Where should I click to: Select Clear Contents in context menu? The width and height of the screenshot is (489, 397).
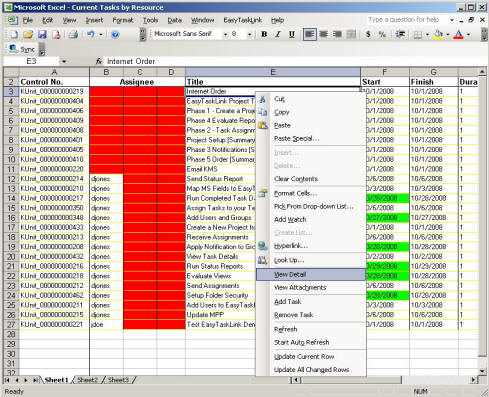[311, 179]
